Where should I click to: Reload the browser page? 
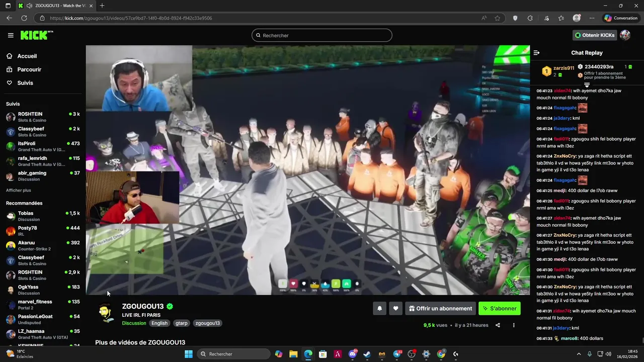24,18
